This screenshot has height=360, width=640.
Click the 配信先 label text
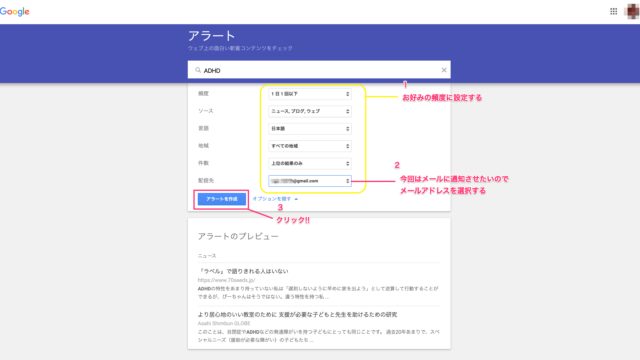pyautogui.click(x=206, y=180)
